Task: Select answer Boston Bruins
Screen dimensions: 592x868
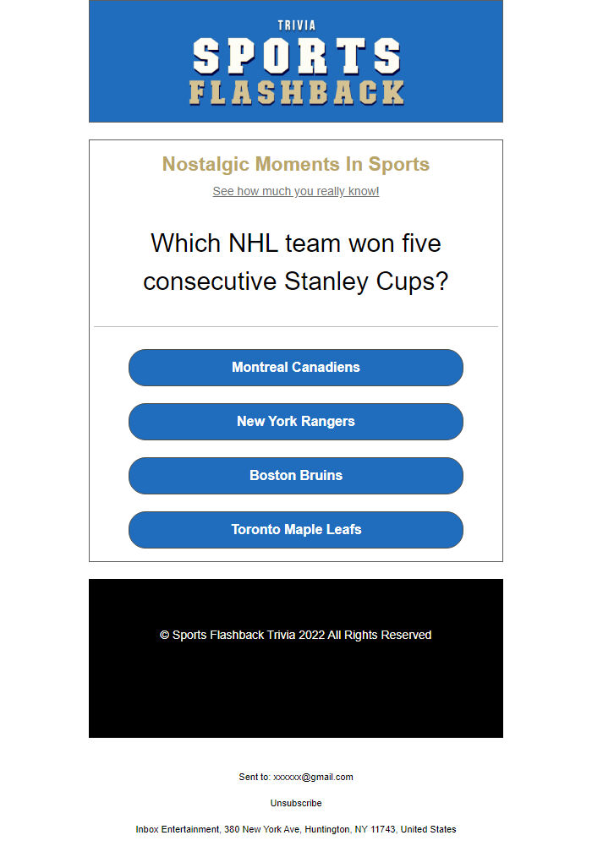Action: coord(295,476)
